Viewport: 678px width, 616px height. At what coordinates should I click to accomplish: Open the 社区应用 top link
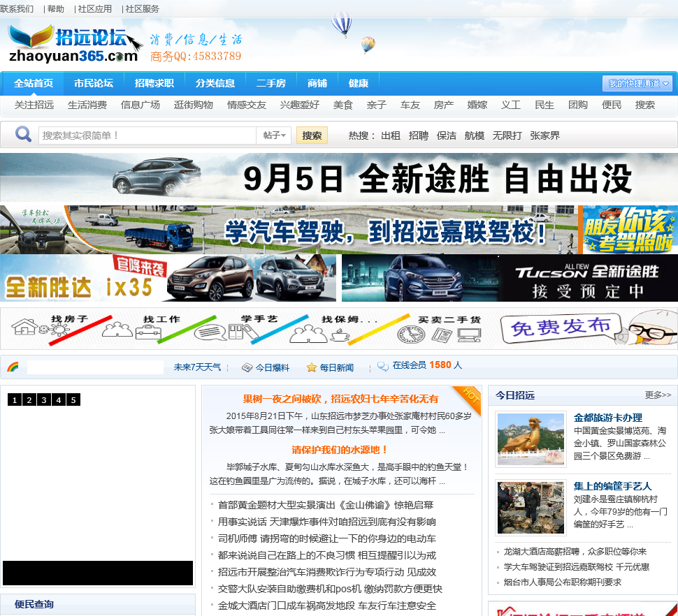coord(94,8)
